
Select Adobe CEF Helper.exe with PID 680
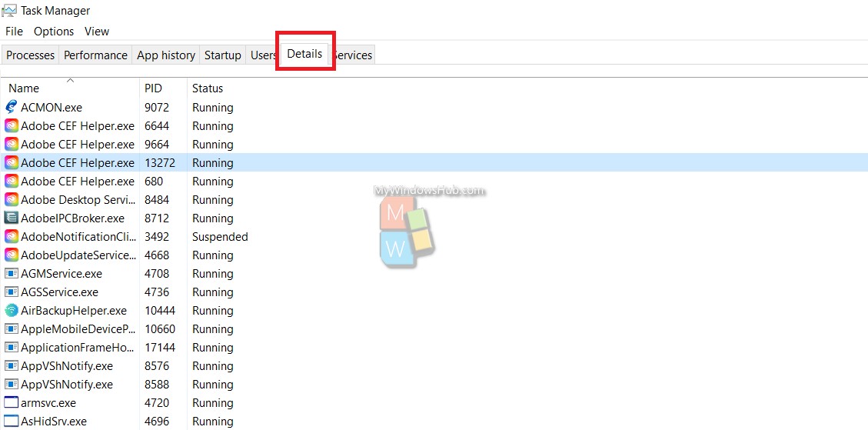click(x=78, y=182)
